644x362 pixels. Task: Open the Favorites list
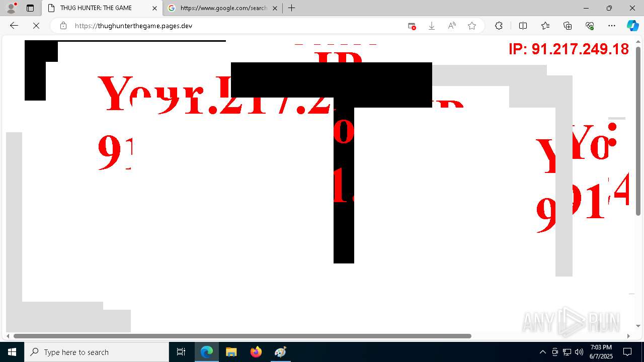[545, 26]
